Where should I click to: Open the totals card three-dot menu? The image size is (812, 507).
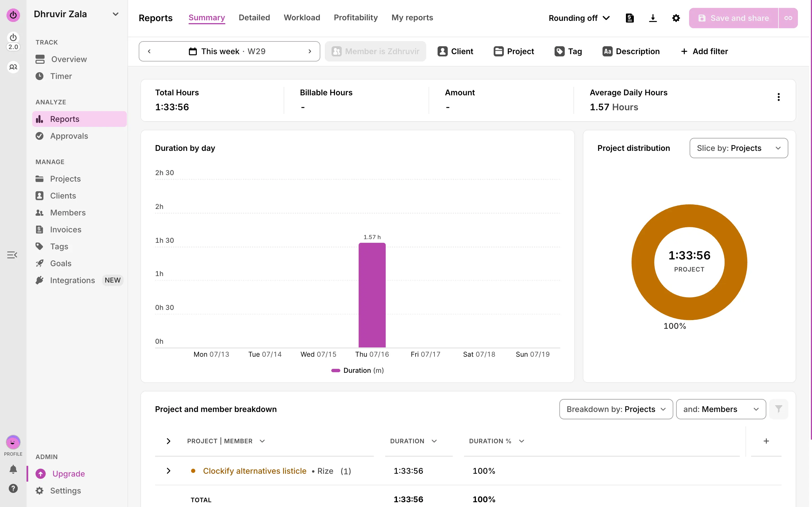[x=778, y=97]
